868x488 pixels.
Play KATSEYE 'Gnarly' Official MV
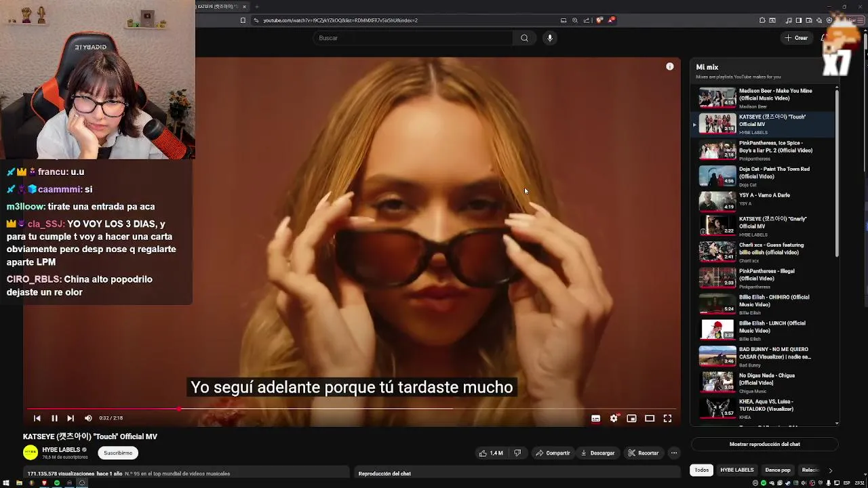pos(763,226)
